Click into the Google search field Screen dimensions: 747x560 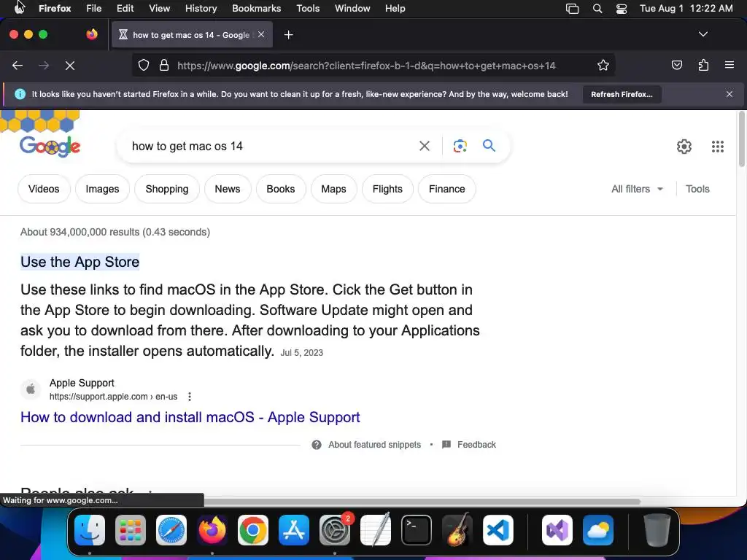[x=269, y=146]
